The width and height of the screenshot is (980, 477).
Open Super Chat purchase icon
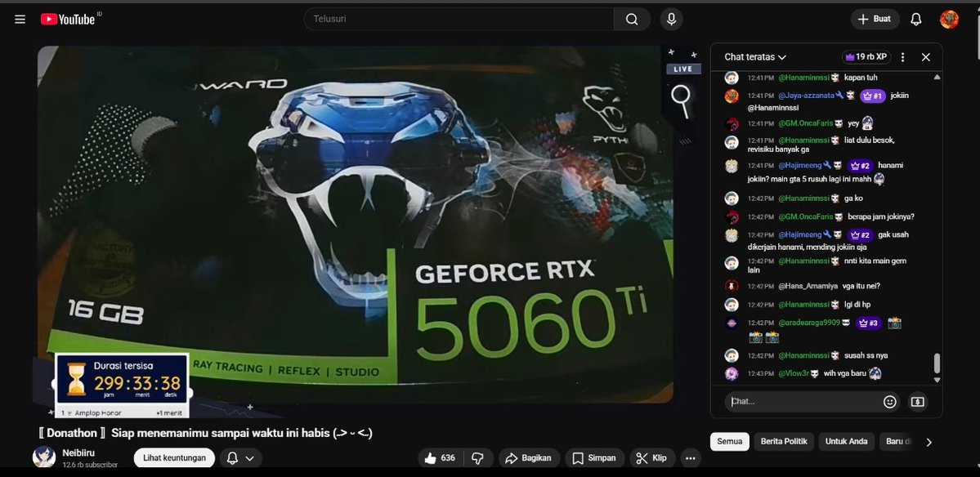(x=917, y=402)
